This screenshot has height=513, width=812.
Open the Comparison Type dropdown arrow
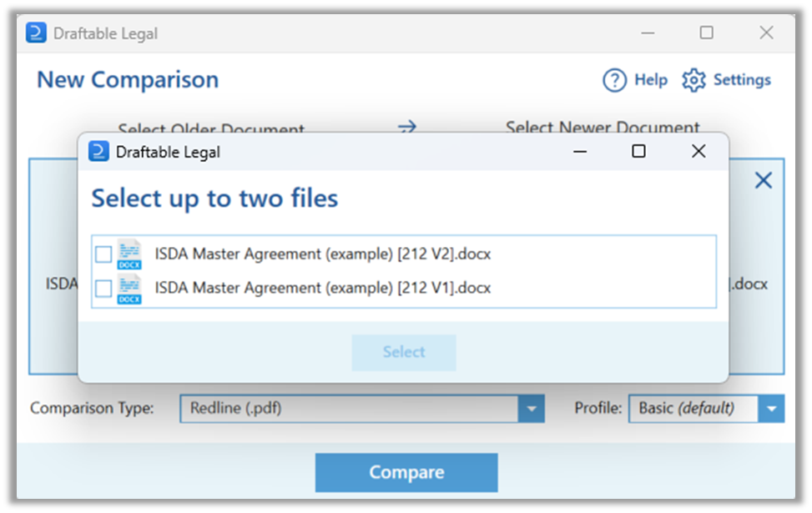click(532, 409)
